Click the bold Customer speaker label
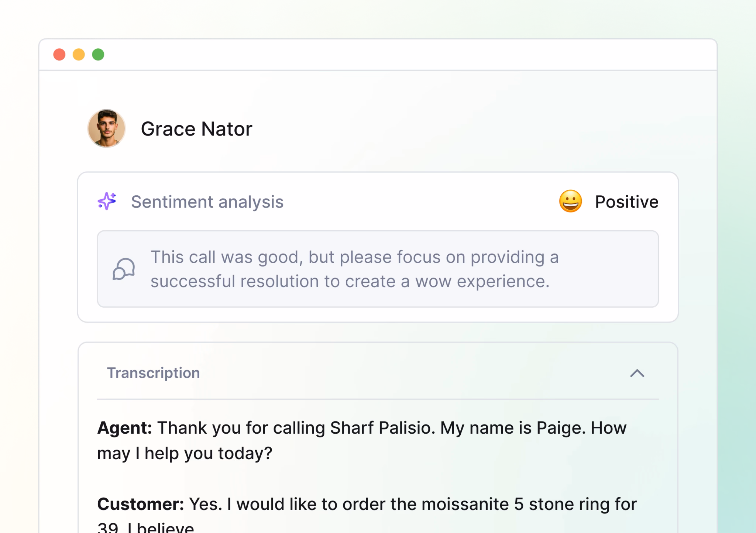The image size is (756, 533). [x=140, y=504]
